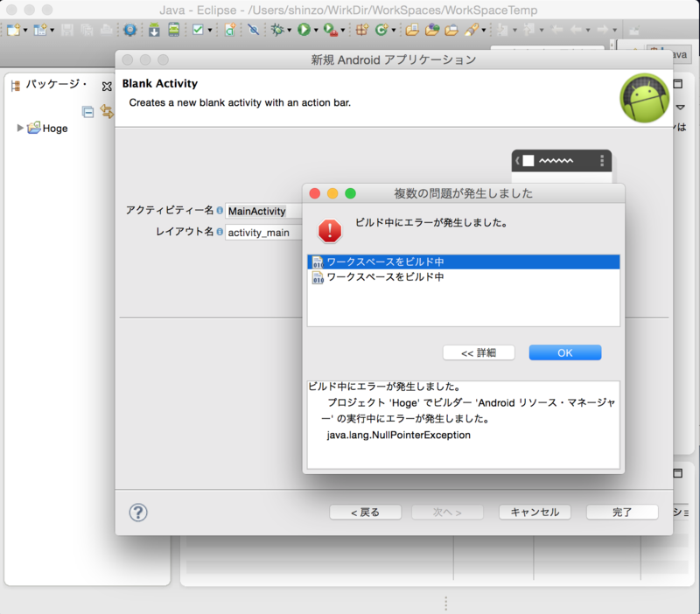The image size is (700, 614).
Task: Open the Android Virtual Device Manager icon
Action: coord(173,30)
